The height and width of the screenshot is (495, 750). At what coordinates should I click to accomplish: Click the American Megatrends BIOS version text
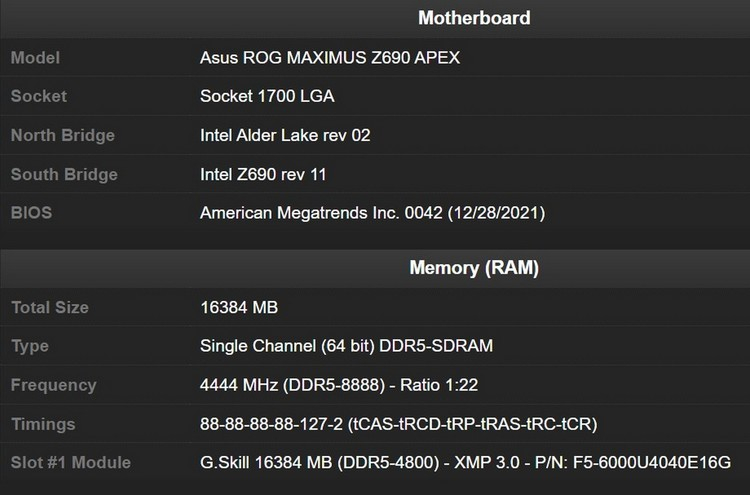372,213
